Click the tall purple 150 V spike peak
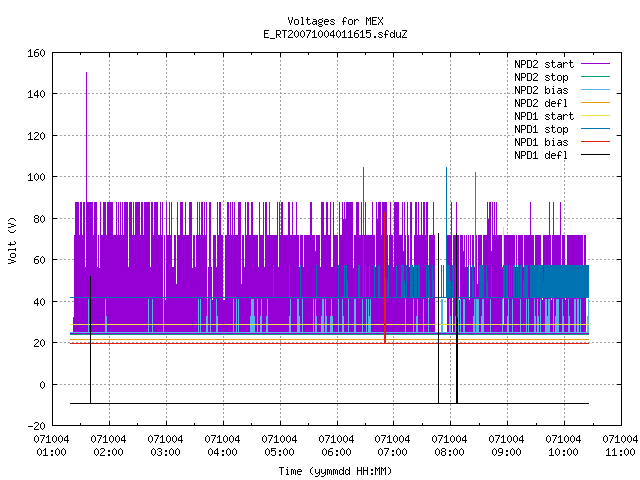This screenshot has width=640, height=480. coord(86,73)
